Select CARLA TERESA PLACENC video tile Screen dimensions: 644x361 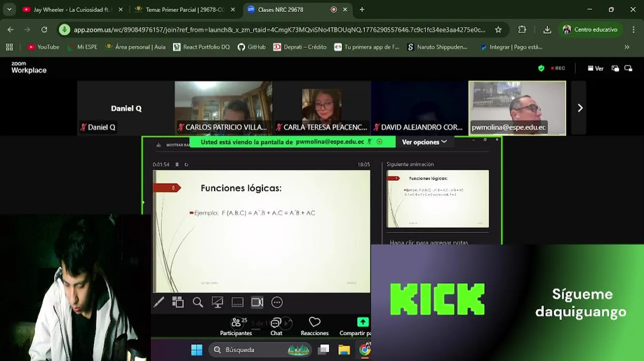pyautogui.click(x=321, y=108)
